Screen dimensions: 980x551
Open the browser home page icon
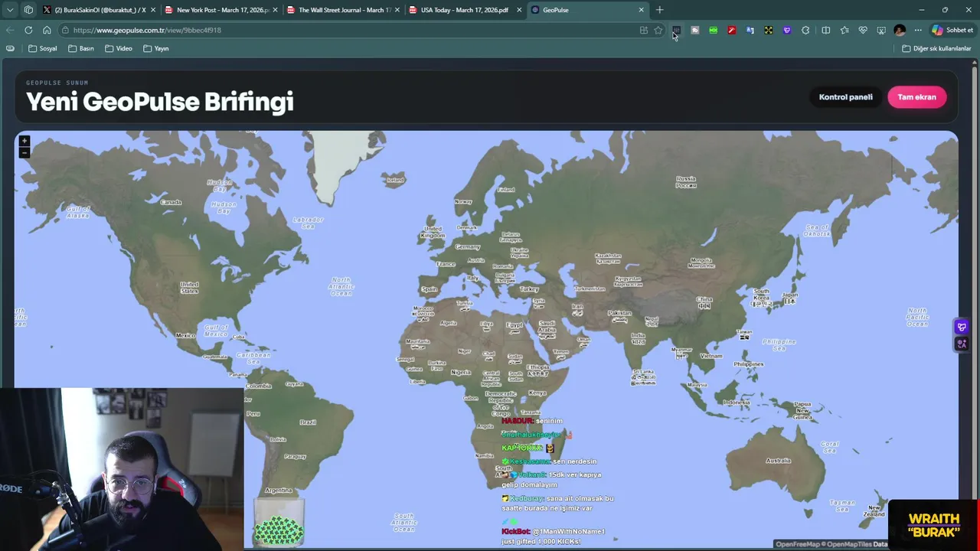(47, 30)
